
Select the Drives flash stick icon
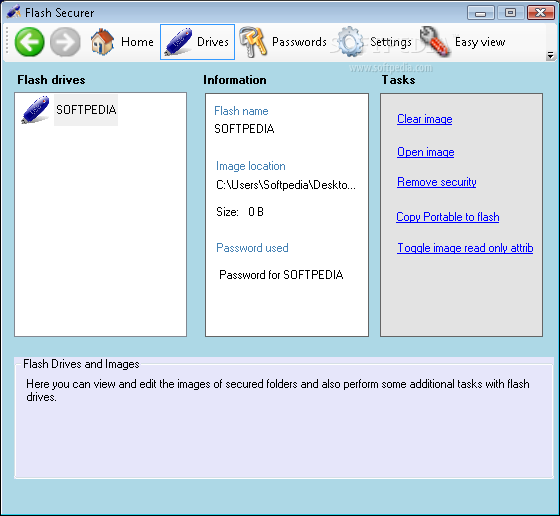click(x=178, y=42)
